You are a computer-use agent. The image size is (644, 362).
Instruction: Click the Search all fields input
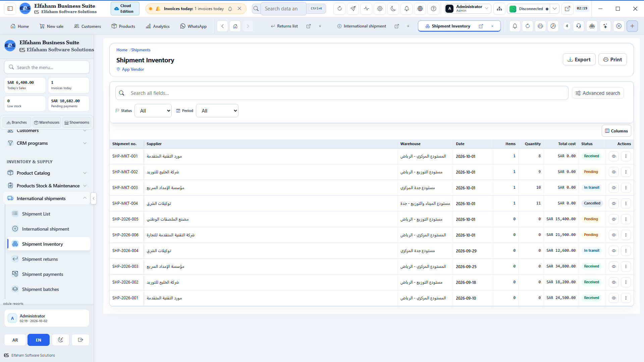coord(342,93)
